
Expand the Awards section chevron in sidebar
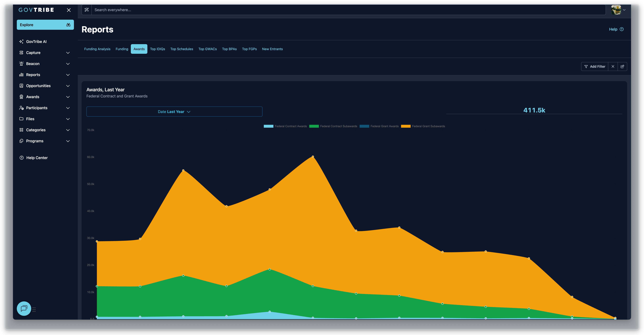(68, 97)
